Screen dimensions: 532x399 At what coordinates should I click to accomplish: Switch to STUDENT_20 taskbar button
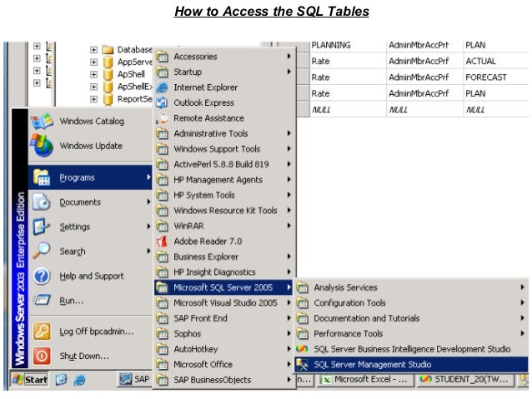point(465,380)
